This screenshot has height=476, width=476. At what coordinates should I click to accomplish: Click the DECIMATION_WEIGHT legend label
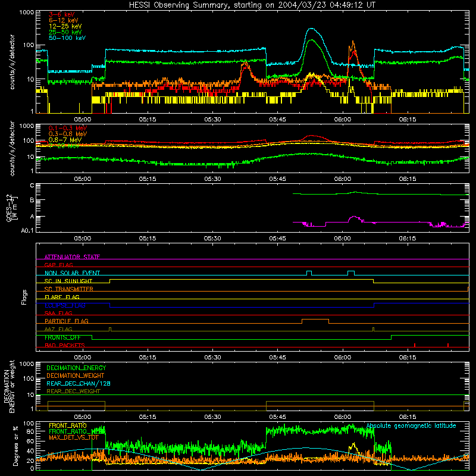(x=76, y=375)
